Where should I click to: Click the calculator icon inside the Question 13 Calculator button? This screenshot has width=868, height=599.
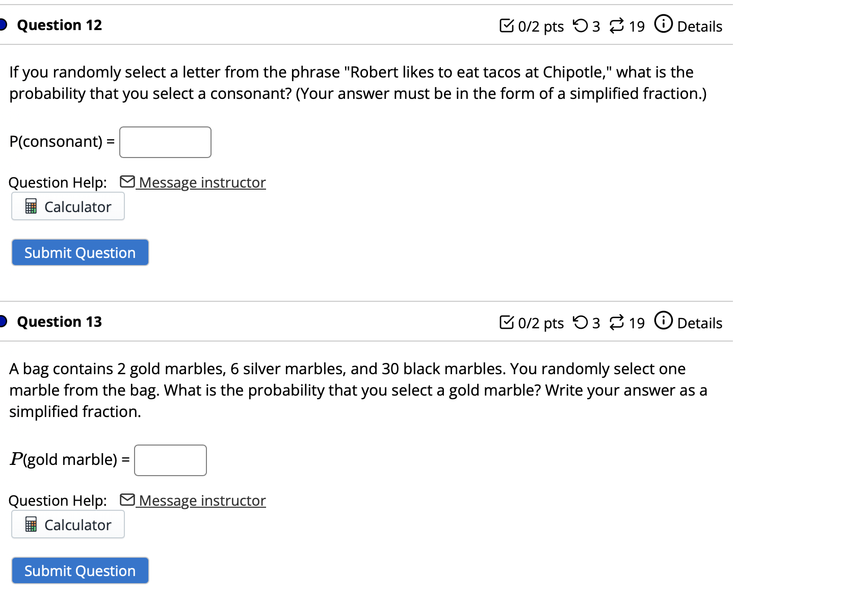[x=31, y=524]
